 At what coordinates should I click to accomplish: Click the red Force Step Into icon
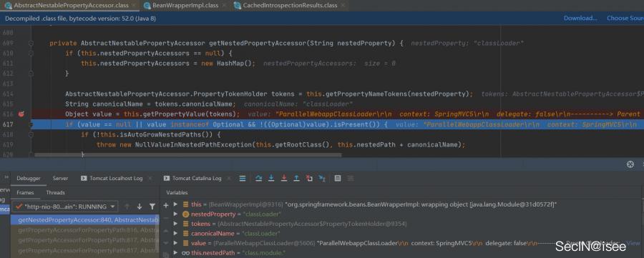click(284, 179)
